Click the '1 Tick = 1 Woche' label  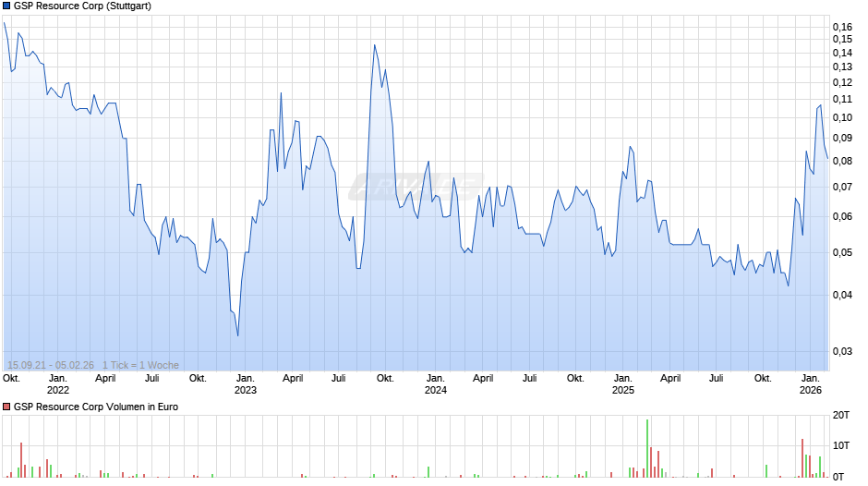[140, 365]
